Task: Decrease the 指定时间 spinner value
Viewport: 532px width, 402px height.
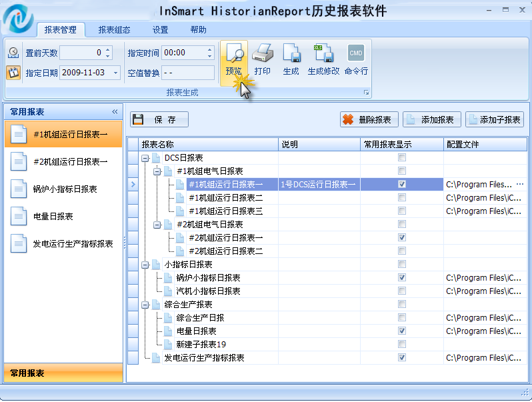Action: point(210,56)
